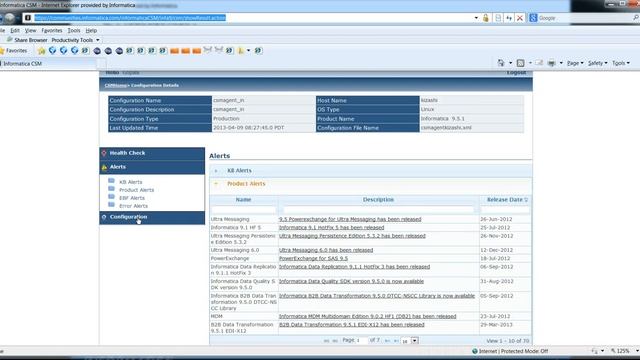The image size is (640, 360).
Task: Click the RSS feeds icon
Action: [520, 63]
